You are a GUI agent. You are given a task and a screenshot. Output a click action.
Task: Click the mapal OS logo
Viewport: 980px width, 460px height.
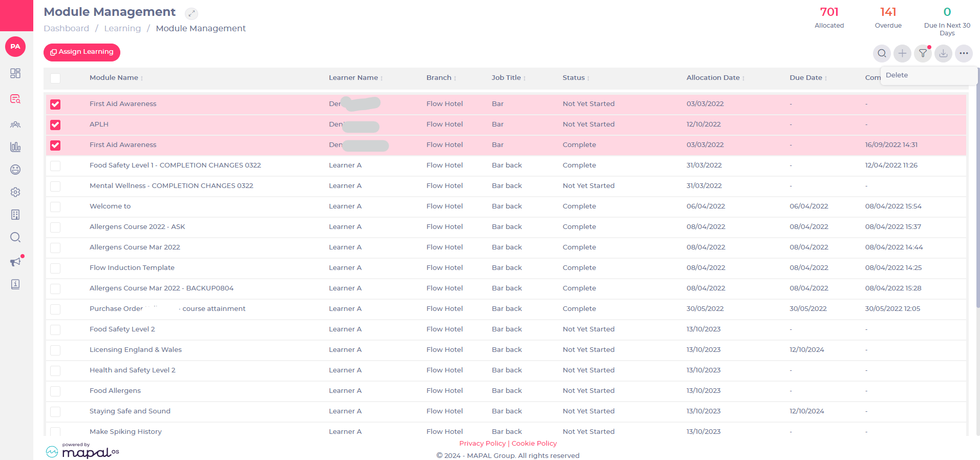click(83, 451)
